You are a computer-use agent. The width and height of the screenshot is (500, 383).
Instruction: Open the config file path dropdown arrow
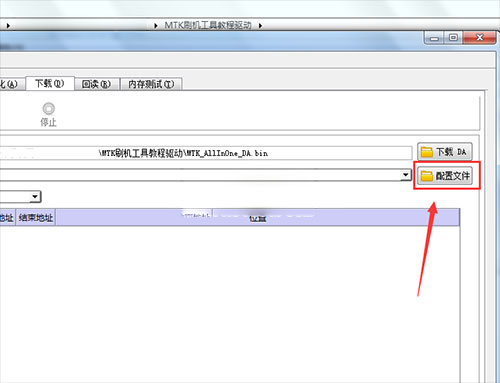pyautogui.click(x=405, y=175)
